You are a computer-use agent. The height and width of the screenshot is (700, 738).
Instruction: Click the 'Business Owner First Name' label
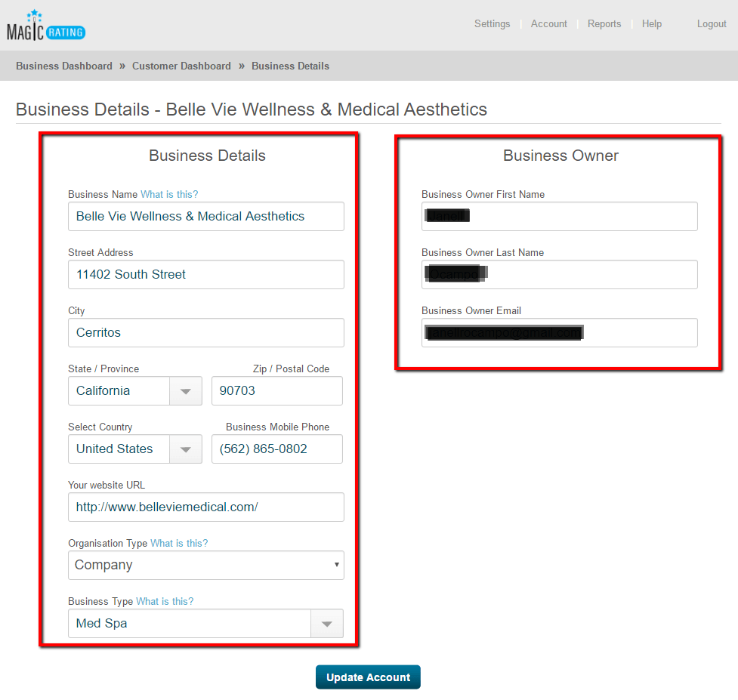click(483, 194)
